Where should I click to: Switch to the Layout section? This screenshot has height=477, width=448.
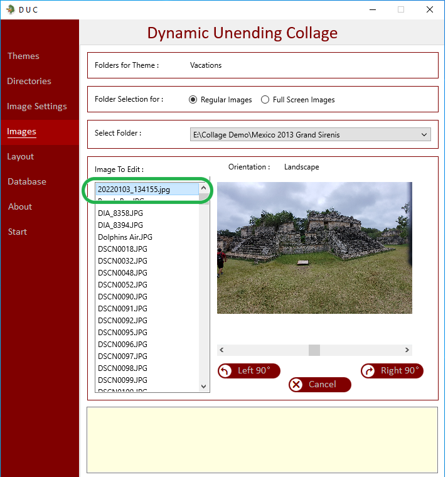[20, 156]
